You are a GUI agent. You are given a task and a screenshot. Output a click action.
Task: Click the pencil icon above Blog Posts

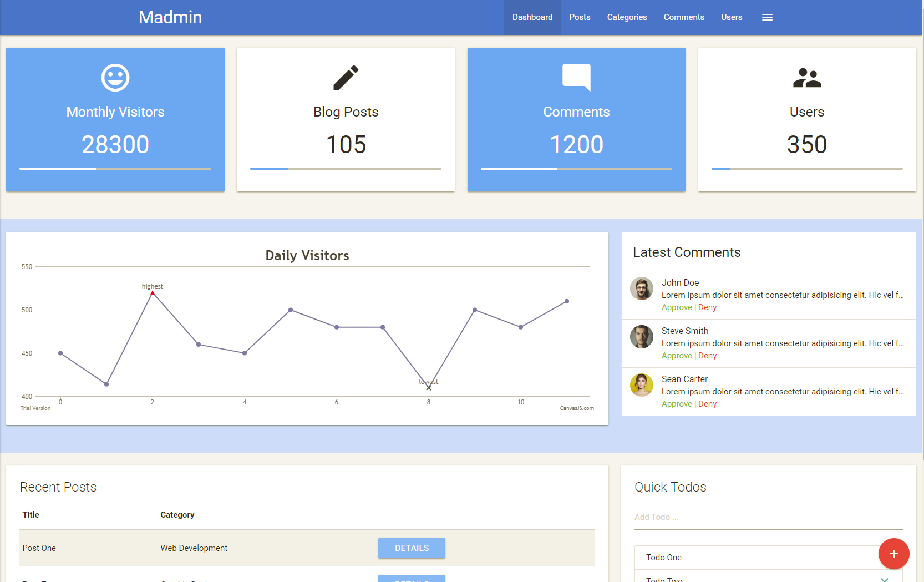[346, 78]
